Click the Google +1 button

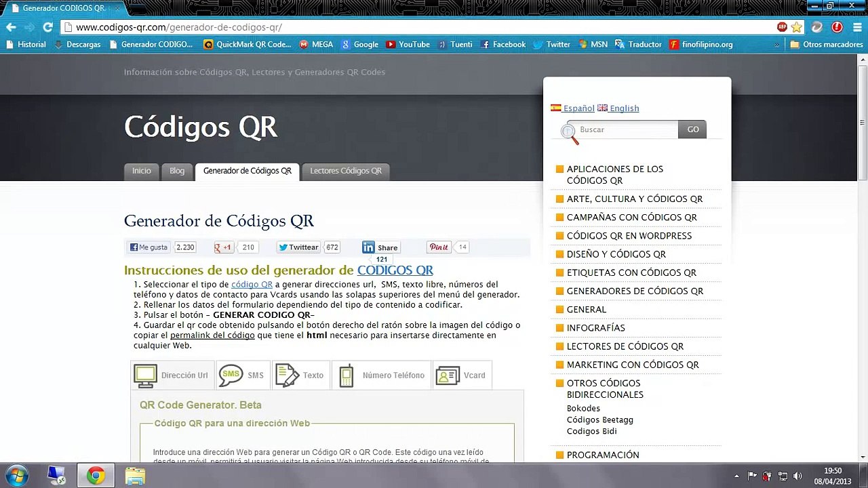click(224, 247)
